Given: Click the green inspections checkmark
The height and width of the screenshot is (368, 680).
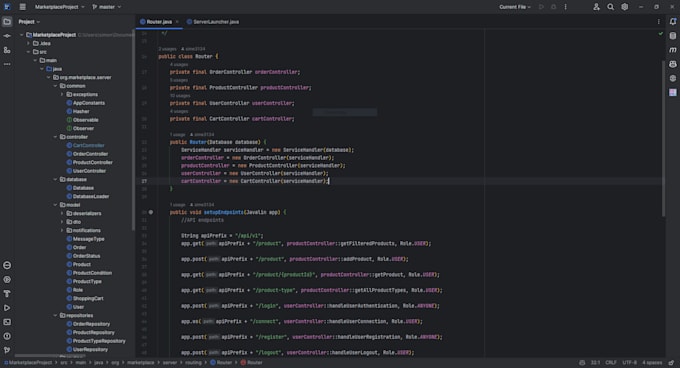Looking at the screenshot, I should (x=660, y=33).
